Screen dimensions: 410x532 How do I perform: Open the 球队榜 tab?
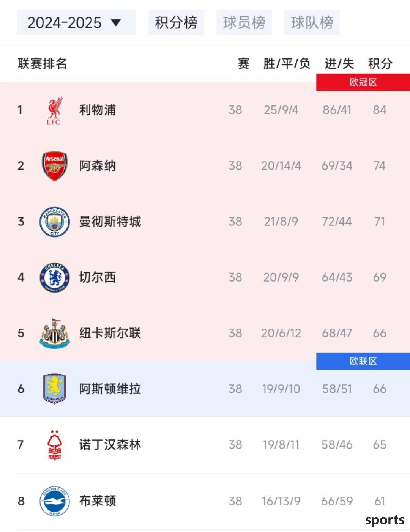pos(312,23)
